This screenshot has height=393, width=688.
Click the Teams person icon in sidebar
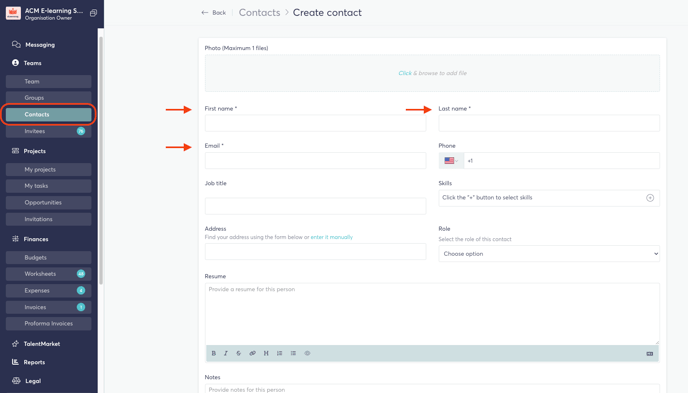point(15,63)
